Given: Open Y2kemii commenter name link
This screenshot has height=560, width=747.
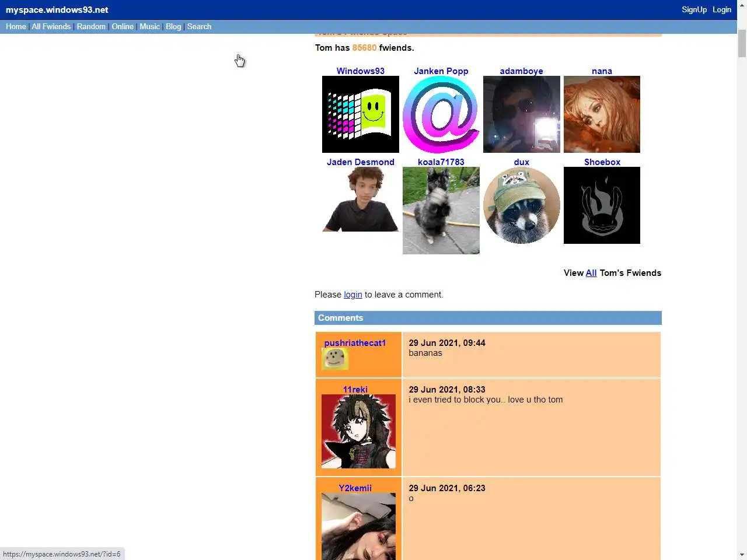Looking at the screenshot, I should 355,488.
